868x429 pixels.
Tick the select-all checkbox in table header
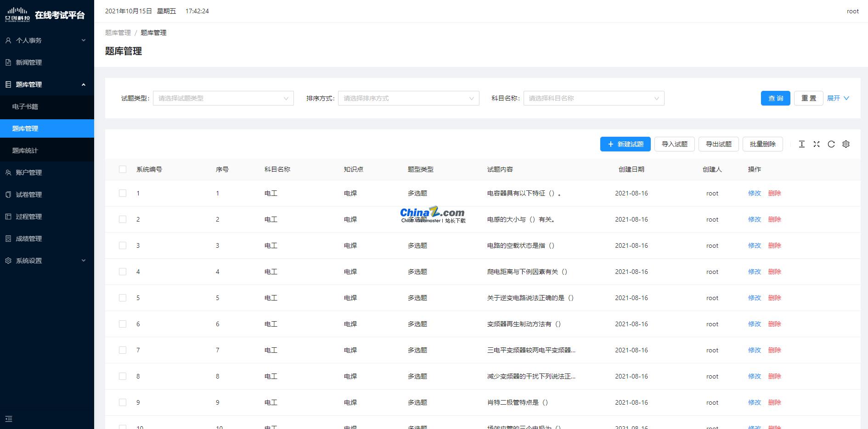[123, 169]
